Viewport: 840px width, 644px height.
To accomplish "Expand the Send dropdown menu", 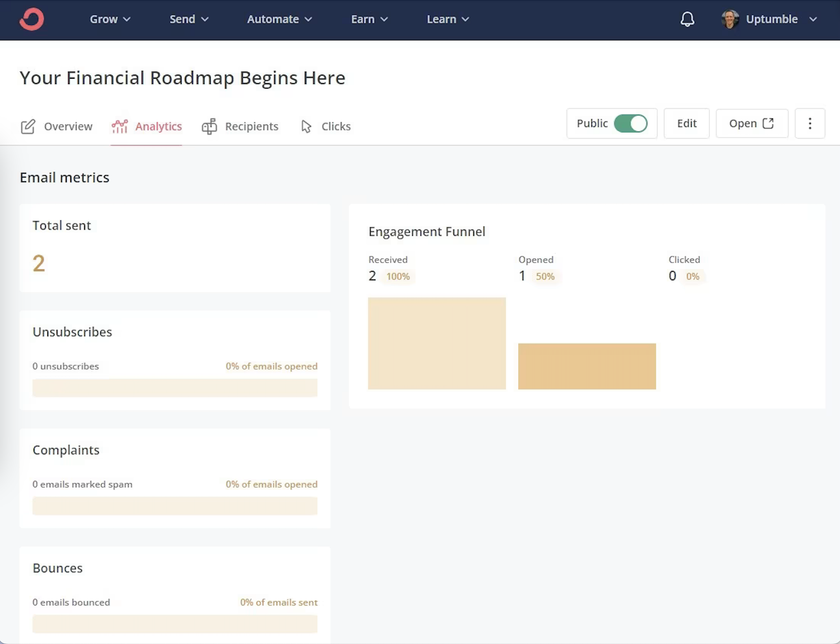I will click(x=188, y=19).
